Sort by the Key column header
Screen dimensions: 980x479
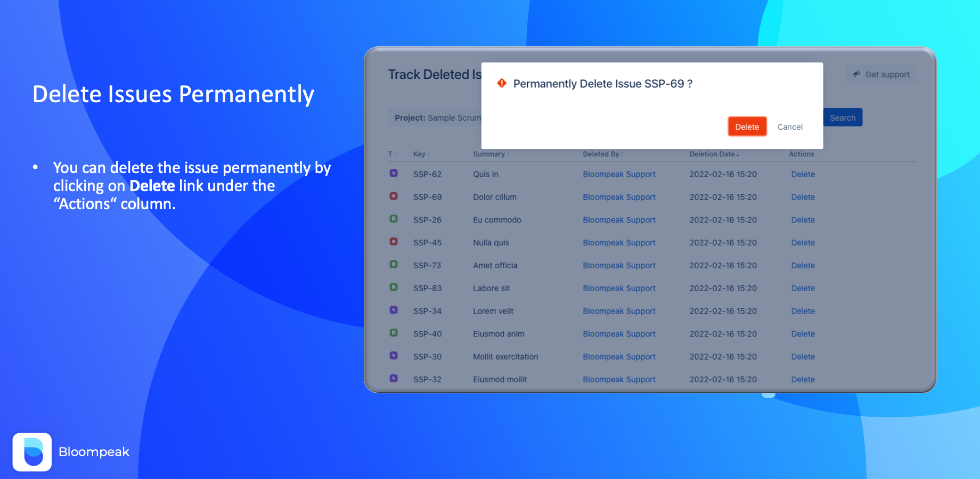pos(421,154)
